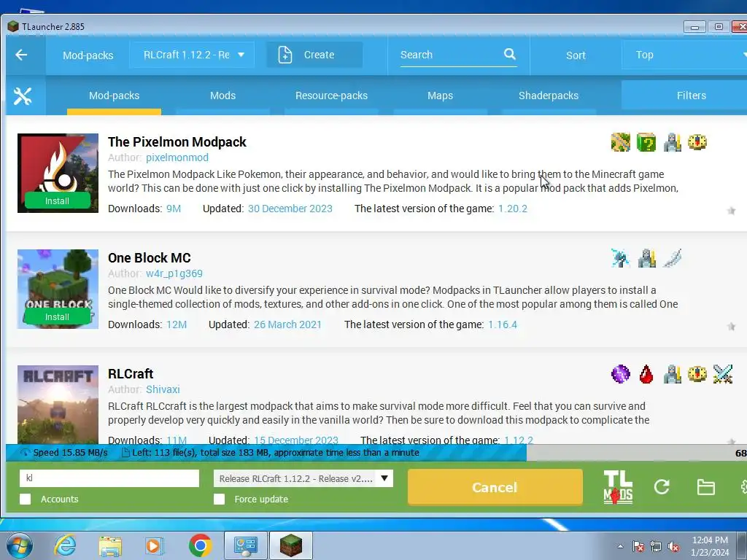The width and height of the screenshot is (747, 560).
Task: Click the username field containing kl
Action: [x=109, y=478]
